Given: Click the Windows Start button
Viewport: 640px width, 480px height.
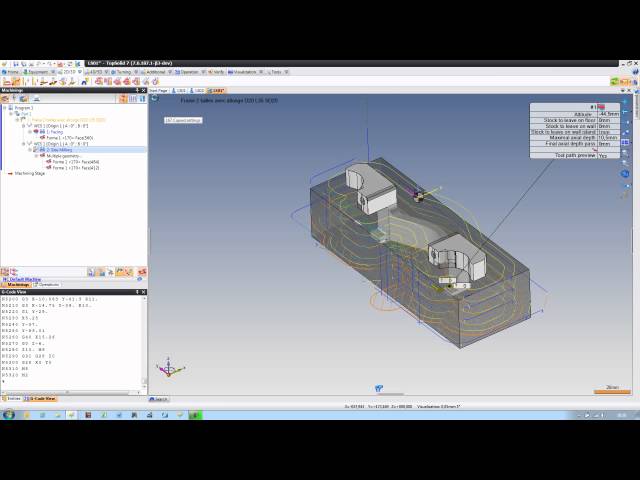Looking at the screenshot, I should pos(8,413).
